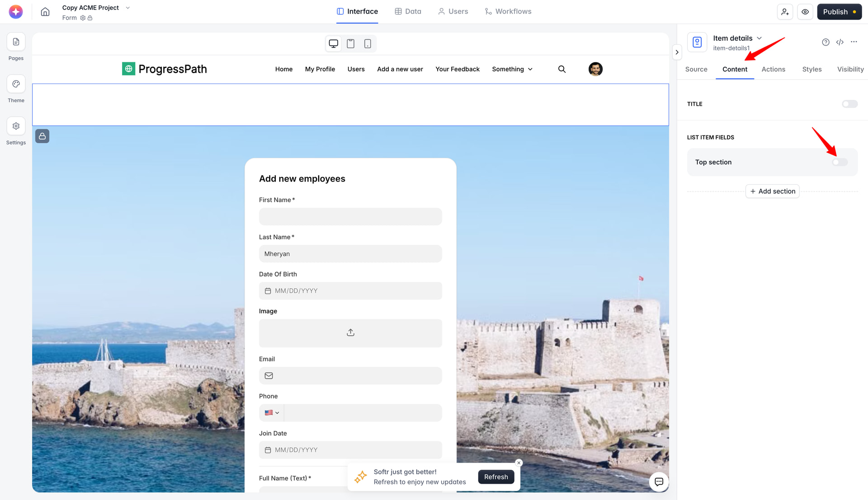Select the empty item details block on canvas
The width and height of the screenshot is (868, 500).
coord(350,105)
